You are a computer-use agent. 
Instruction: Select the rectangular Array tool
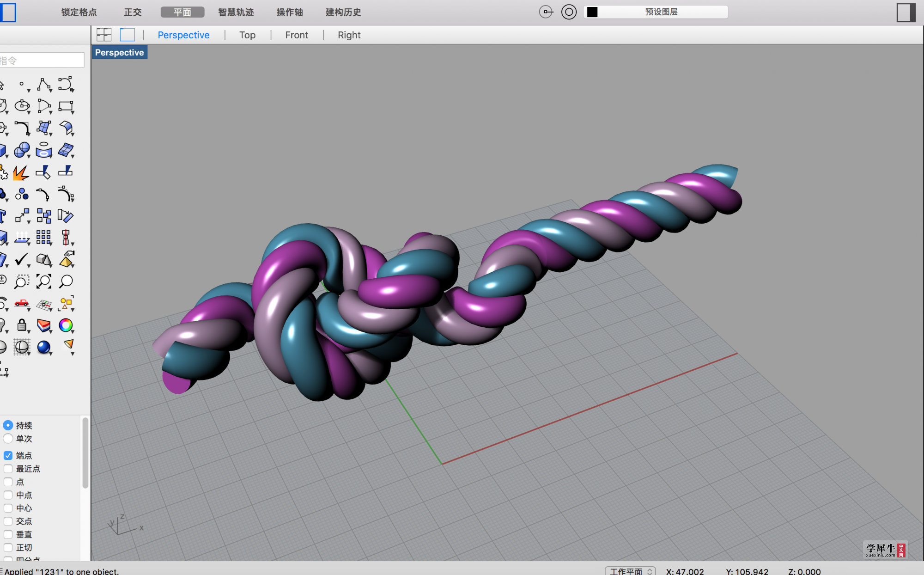pos(44,238)
